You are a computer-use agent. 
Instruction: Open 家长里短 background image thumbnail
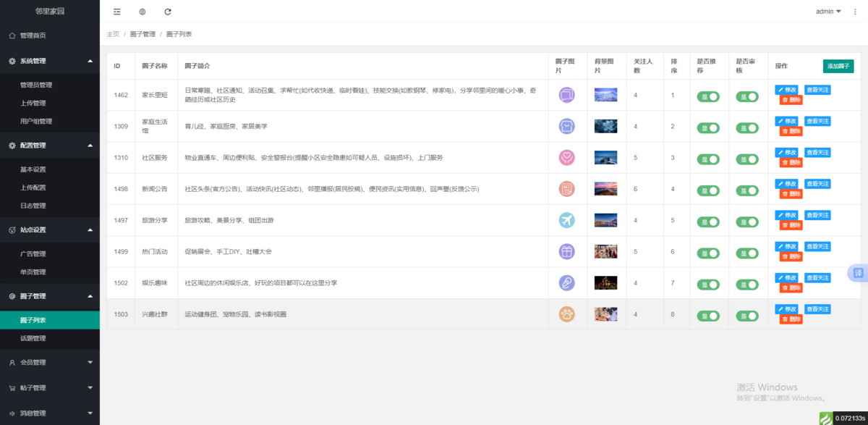click(x=605, y=95)
